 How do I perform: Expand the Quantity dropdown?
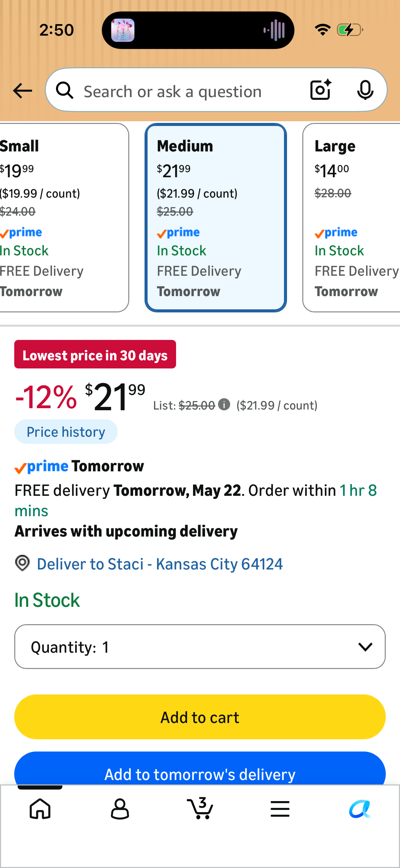coord(200,647)
